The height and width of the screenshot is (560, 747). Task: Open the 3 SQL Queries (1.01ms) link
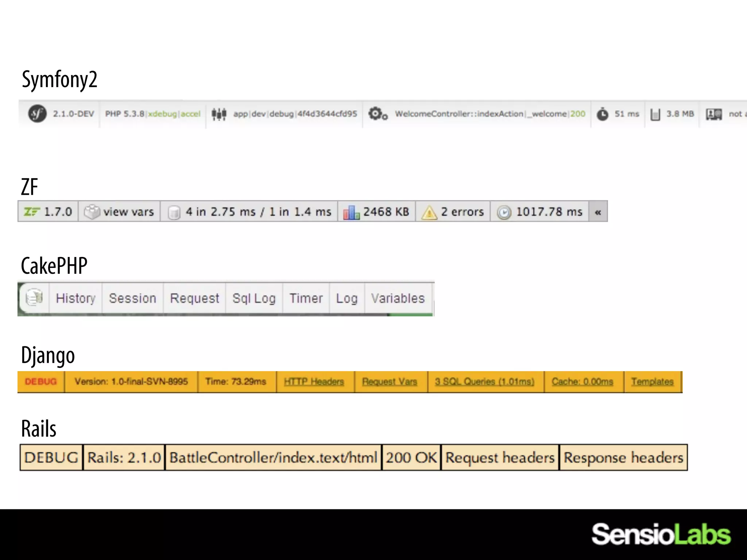(x=484, y=382)
